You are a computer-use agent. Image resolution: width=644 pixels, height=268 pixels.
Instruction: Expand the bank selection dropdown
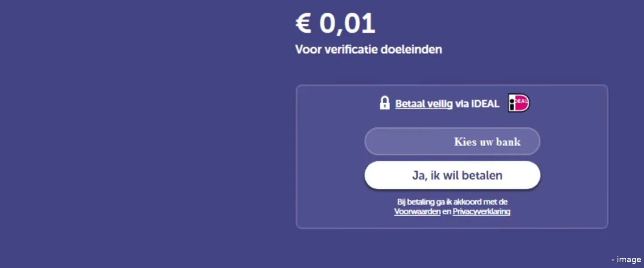pos(453,141)
